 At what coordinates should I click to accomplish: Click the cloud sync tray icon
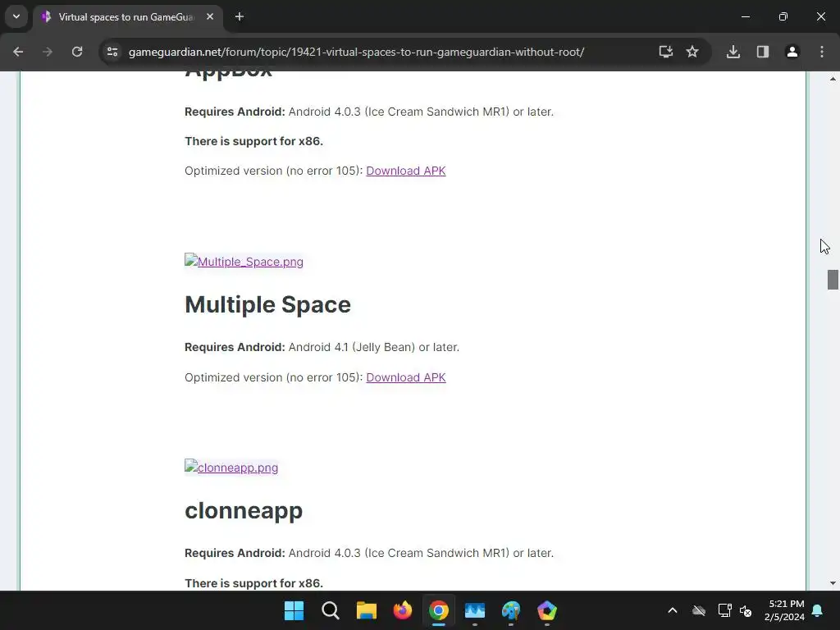click(x=699, y=610)
